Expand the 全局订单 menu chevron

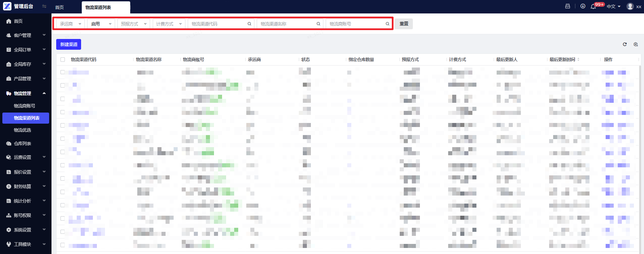point(44,49)
